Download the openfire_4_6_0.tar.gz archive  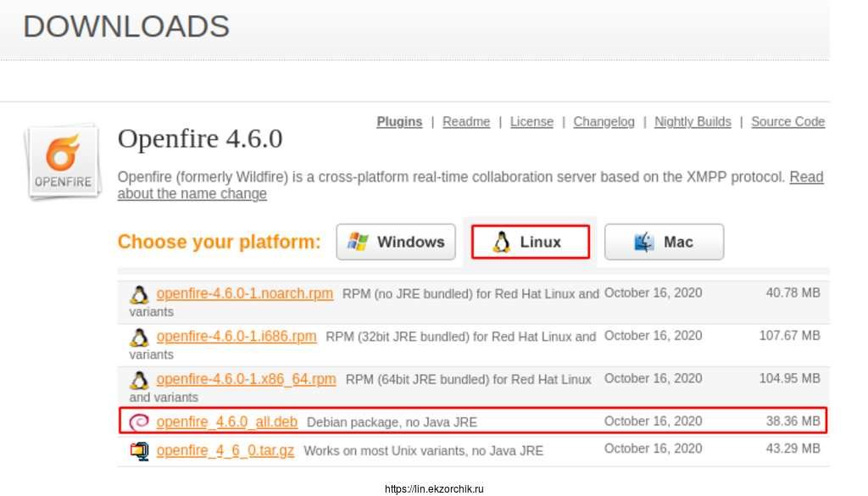pyautogui.click(x=225, y=450)
